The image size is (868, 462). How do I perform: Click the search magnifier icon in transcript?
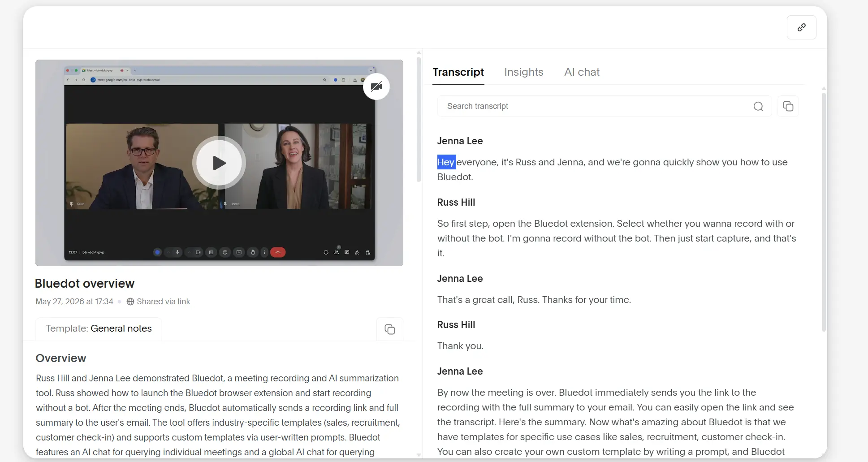click(x=758, y=106)
